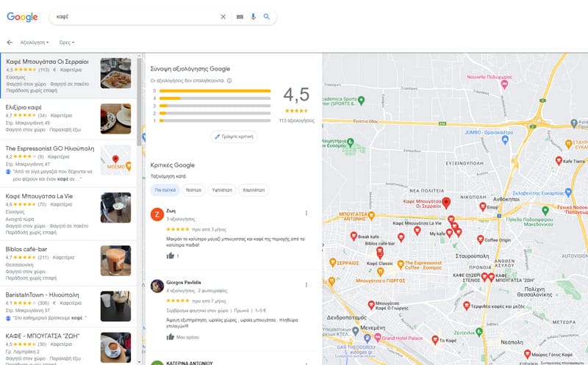Click the Espressonist GO map thumbnail

click(116, 160)
